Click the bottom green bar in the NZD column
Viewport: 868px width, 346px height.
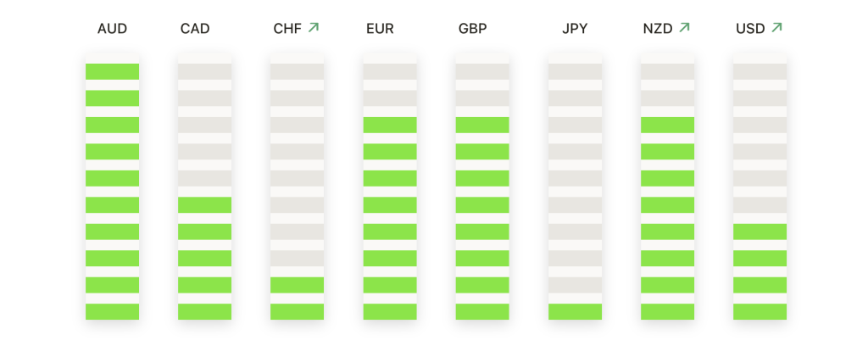click(668, 312)
